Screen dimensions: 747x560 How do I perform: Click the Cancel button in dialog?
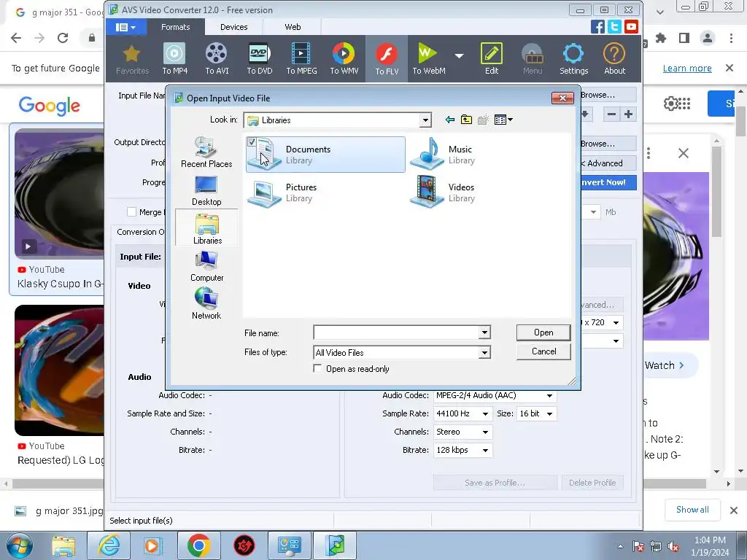tap(543, 351)
